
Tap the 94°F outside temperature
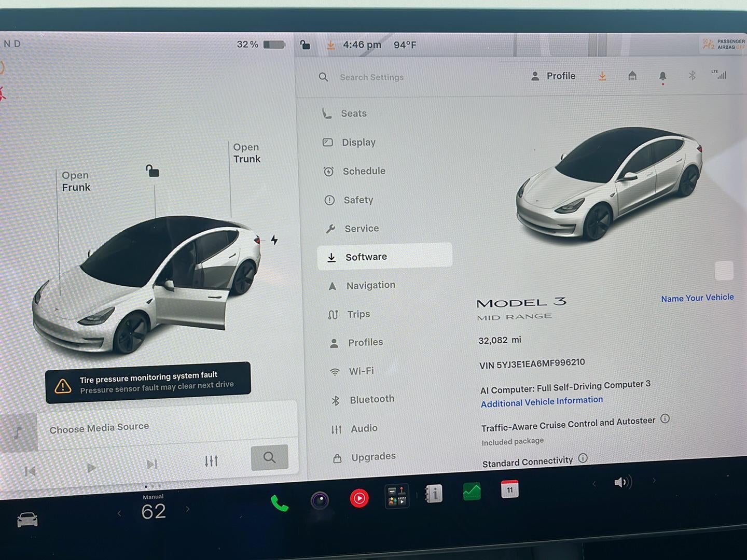[x=405, y=45]
